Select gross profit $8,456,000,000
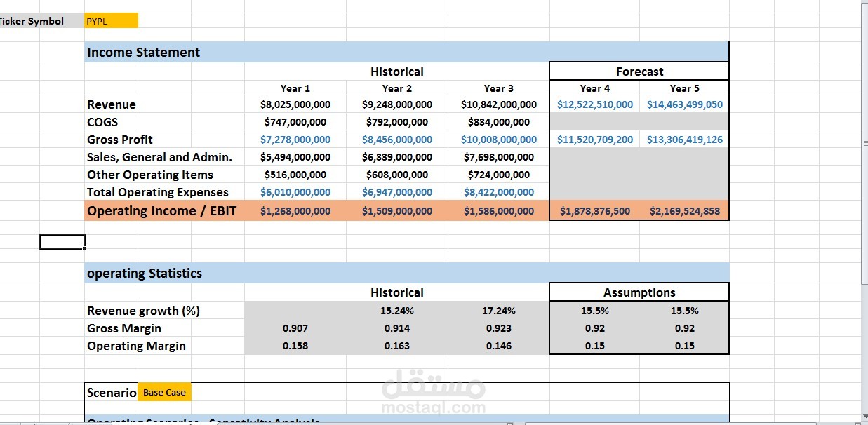Viewport: 868px width, 425px height. tap(397, 140)
